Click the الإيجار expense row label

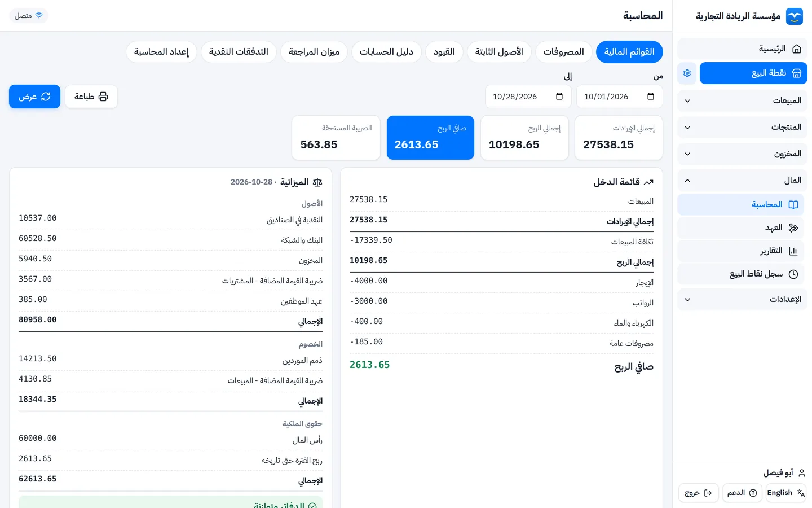(x=645, y=283)
